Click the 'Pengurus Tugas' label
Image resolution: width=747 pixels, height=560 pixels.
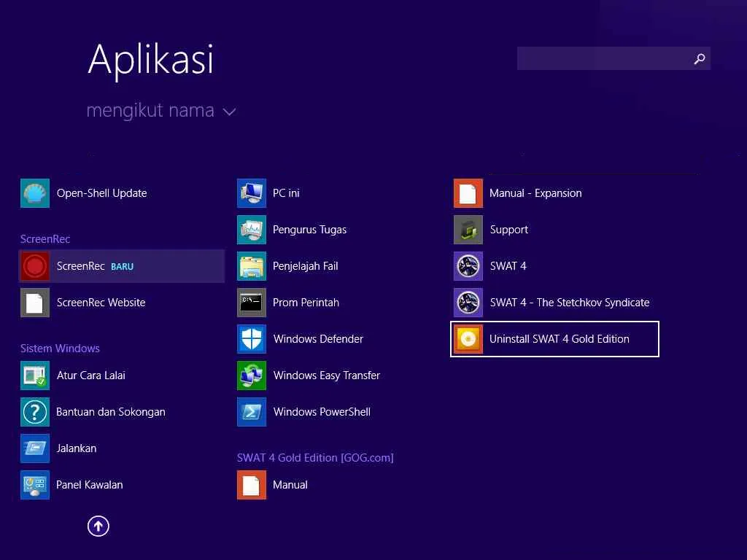(309, 230)
